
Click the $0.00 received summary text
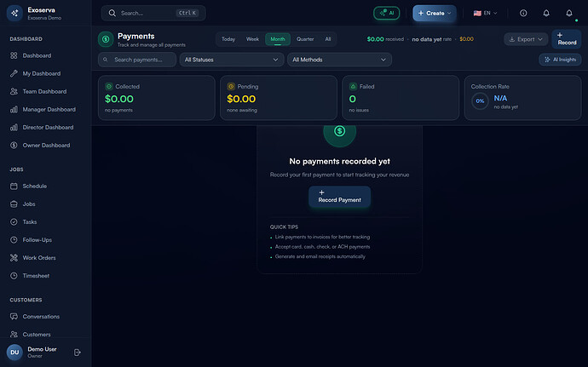[x=385, y=39]
